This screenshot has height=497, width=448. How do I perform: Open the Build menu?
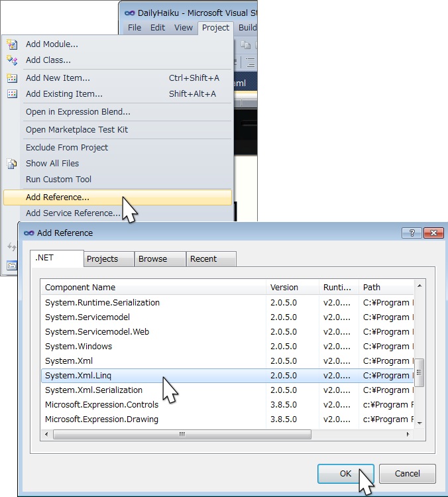247,28
